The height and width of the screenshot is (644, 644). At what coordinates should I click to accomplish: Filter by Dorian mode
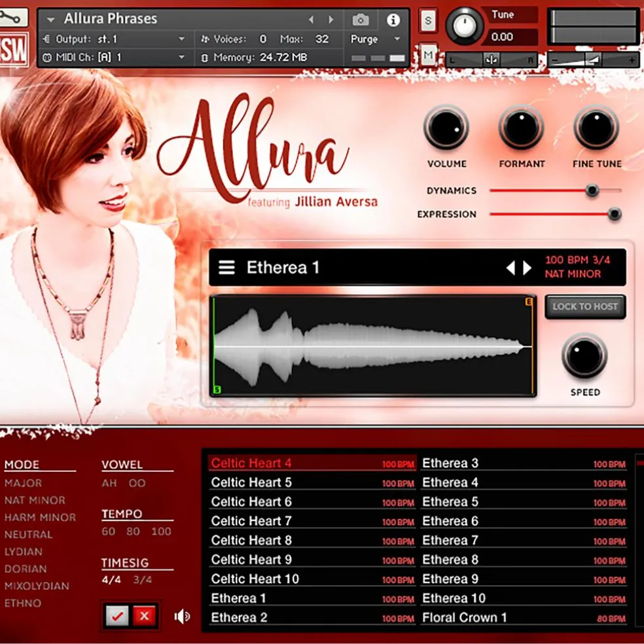(26, 569)
